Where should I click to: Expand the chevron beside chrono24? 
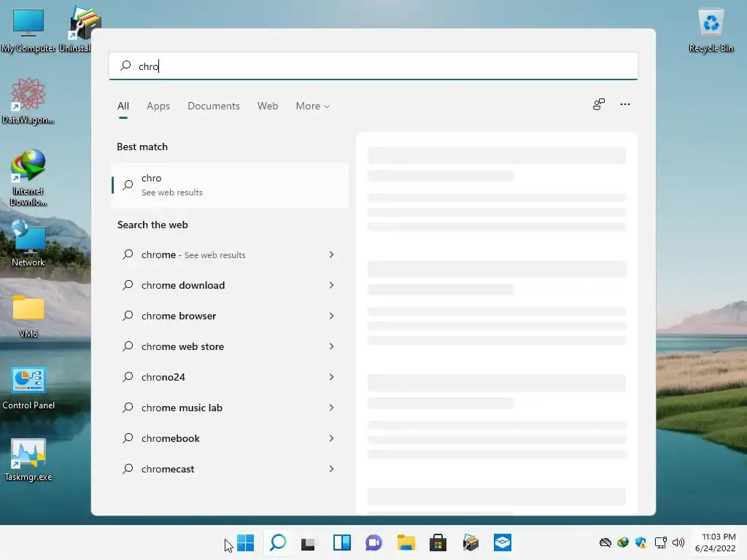pos(332,377)
